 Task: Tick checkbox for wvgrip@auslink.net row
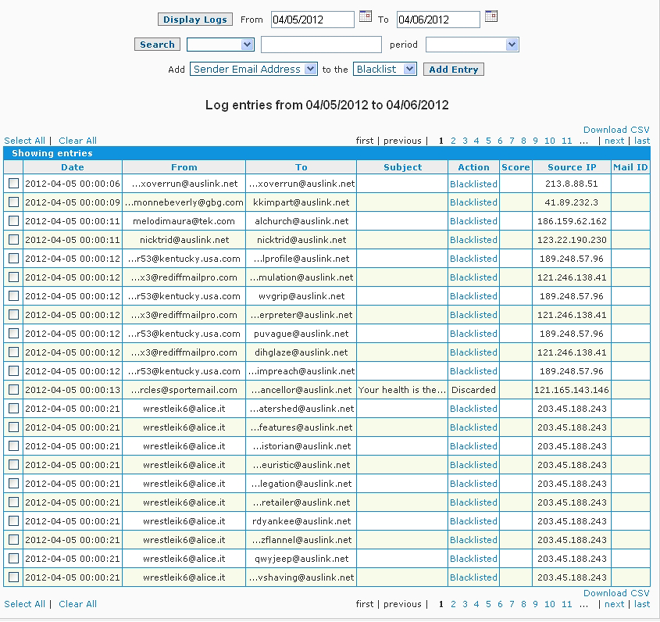(14, 296)
